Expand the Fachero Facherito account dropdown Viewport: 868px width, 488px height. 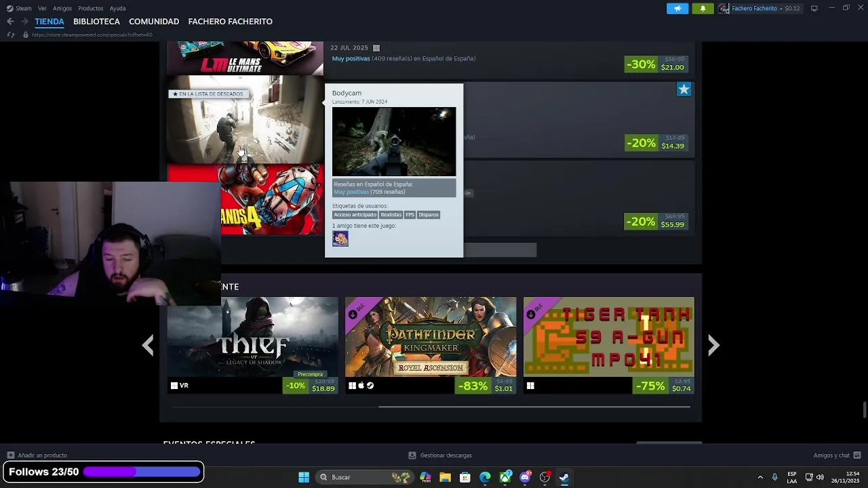coord(756,8)
